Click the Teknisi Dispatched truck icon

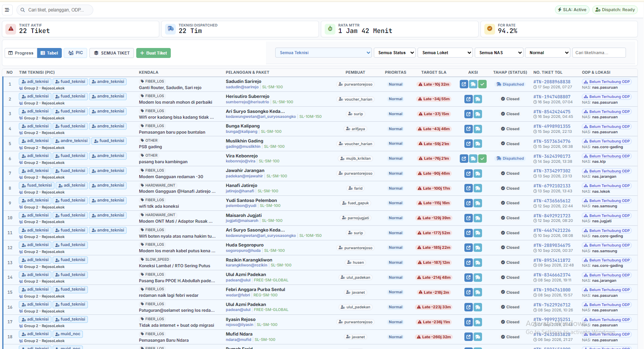click(x=170, y=29)
